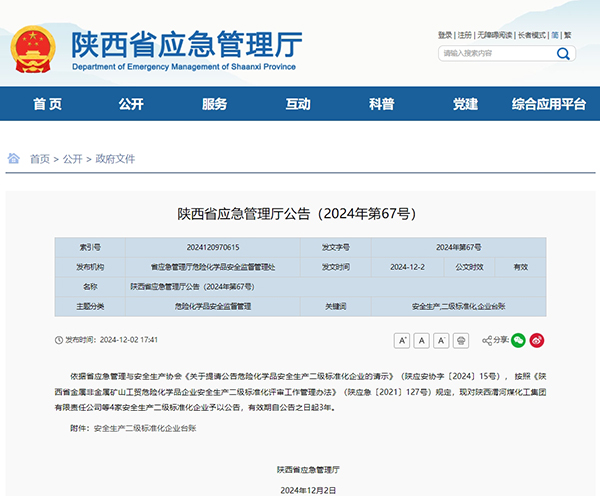
Task: Open the 服务 navigation menu
Action: click(x=214, y=105)
